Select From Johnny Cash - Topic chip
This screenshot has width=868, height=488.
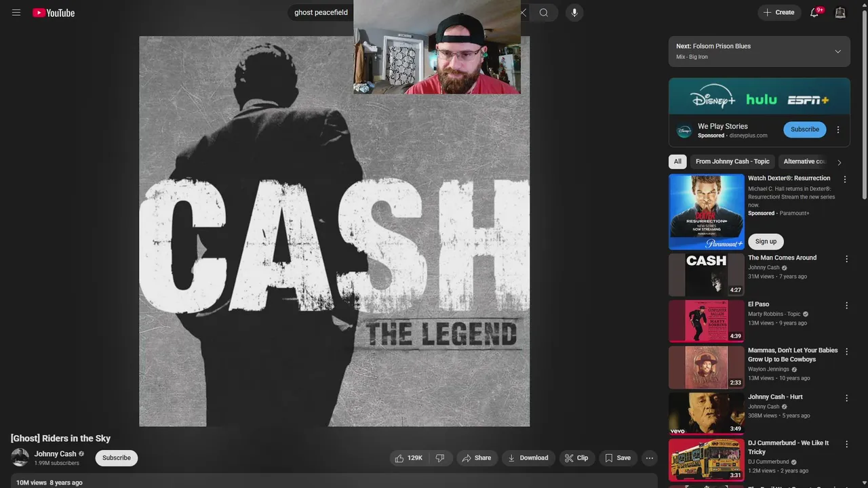pos(732,161)
